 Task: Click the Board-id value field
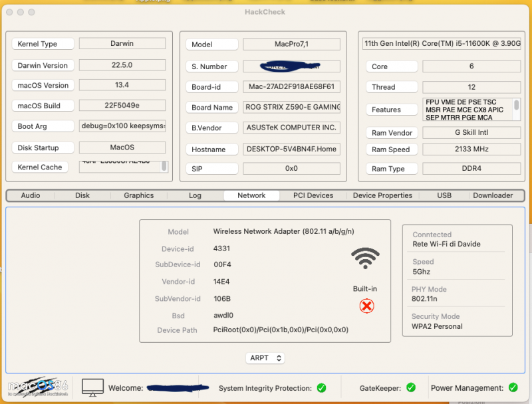(x=291, y=87)
